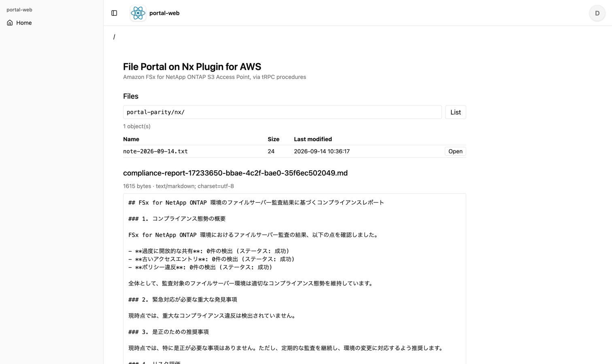Screen dimensions: 612x364
Task: Click the line with ポリシー違反
Action: 200,267
